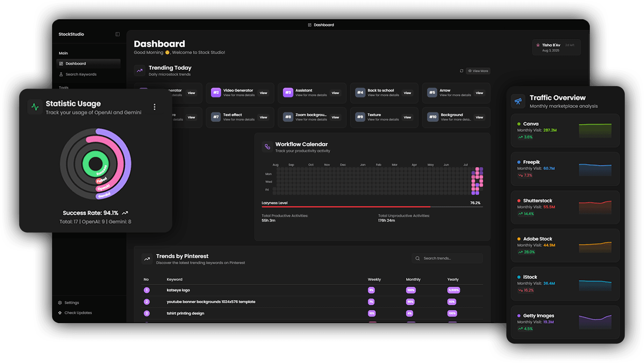View the Assistant trend

tap(335, 93)
